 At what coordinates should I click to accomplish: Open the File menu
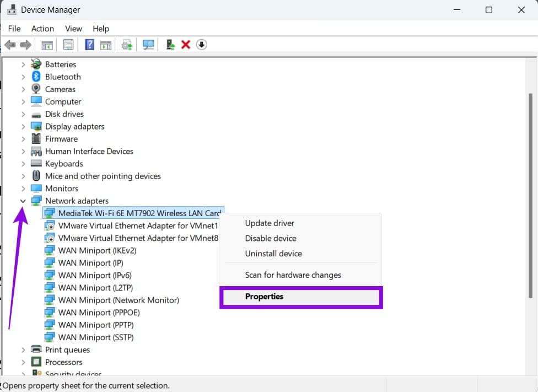[14, 29]
